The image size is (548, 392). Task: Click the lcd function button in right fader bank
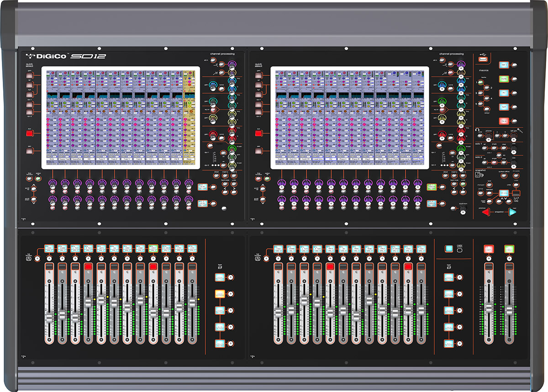point(265,259)
